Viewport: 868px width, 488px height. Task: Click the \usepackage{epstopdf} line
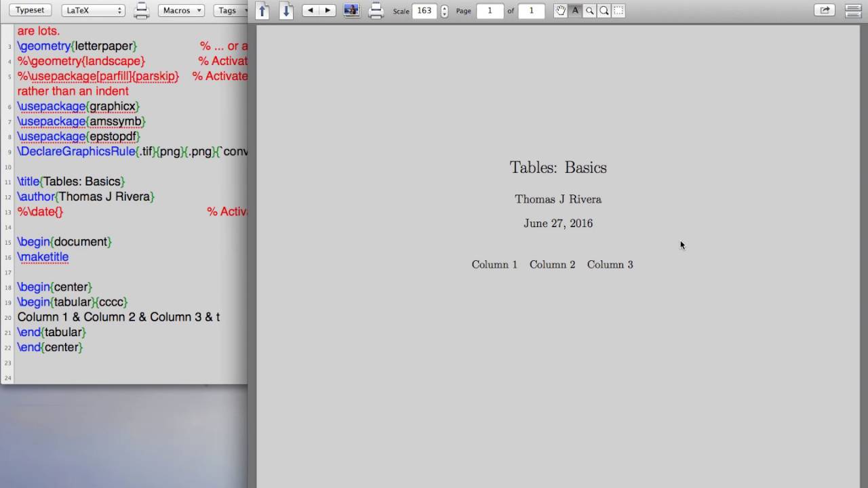pyautogui.click(x=79, y=136)
